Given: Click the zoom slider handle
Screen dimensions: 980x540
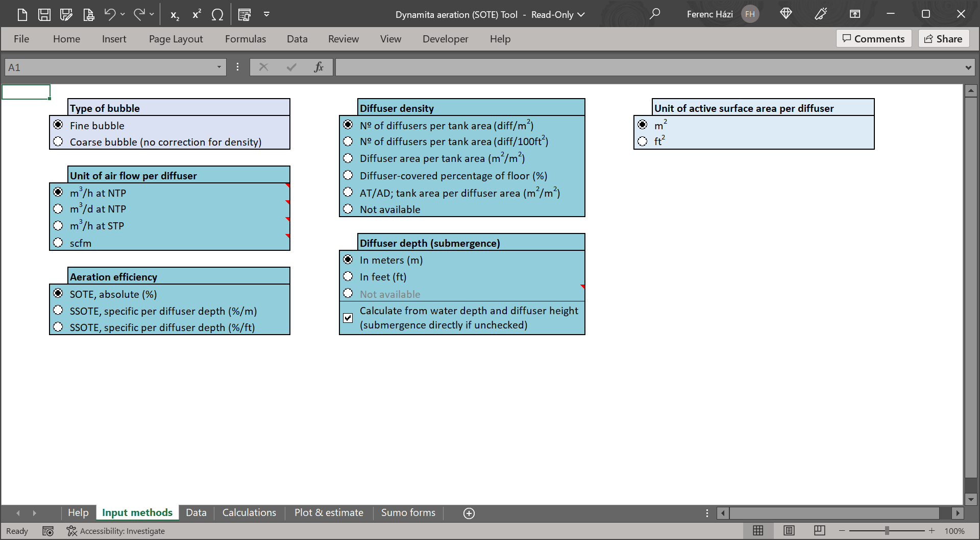Looking at the screenshot, I should point(887,531).
